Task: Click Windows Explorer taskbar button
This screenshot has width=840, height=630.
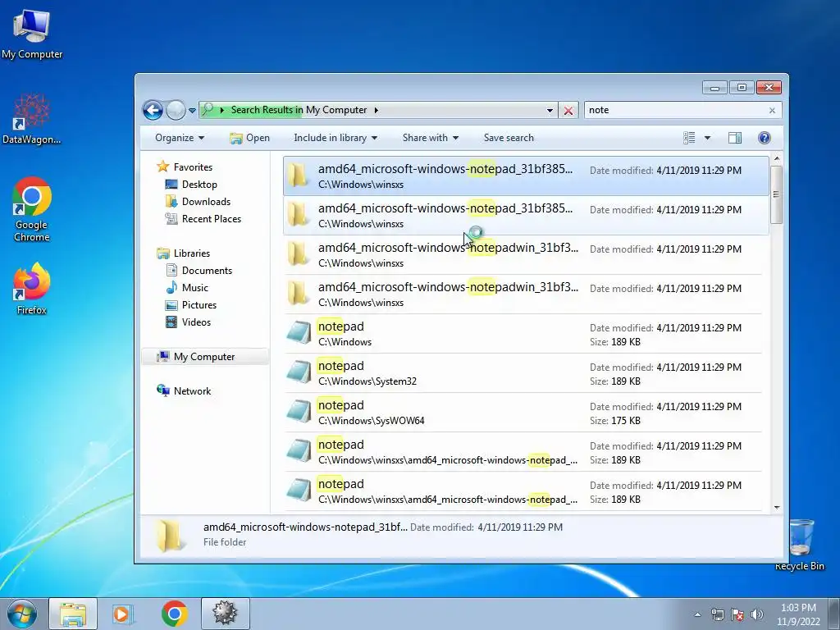Action: 73,614
